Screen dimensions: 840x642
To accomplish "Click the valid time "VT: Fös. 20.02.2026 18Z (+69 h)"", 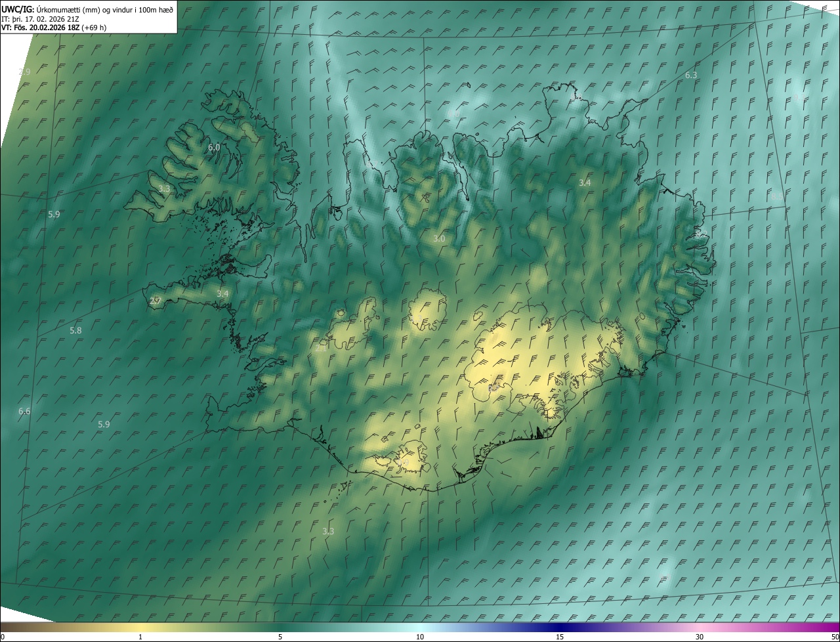I will click(x=54, y=28).
